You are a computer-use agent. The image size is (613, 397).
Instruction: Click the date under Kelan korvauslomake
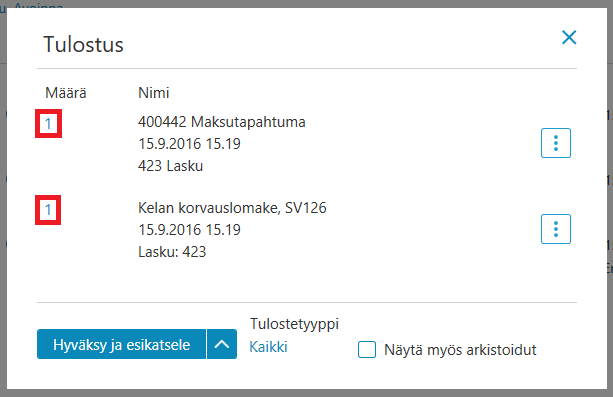pyautogui.click(x=189, y=230)
